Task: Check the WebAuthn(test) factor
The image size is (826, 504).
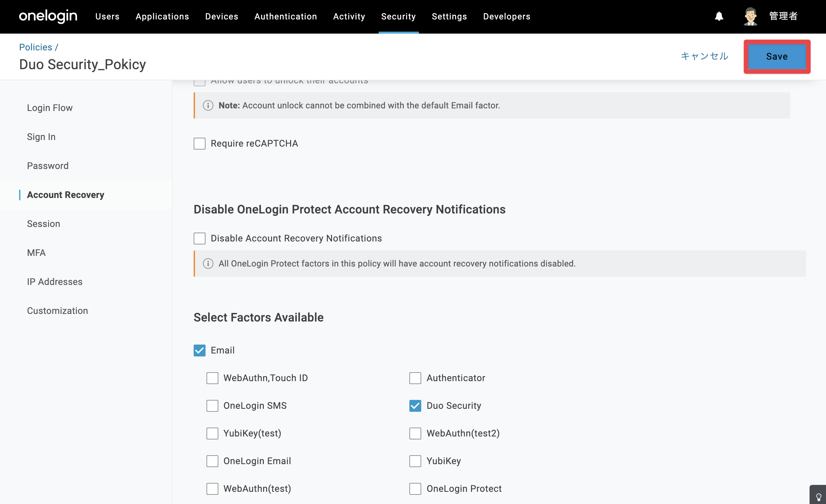Action: 212,489
